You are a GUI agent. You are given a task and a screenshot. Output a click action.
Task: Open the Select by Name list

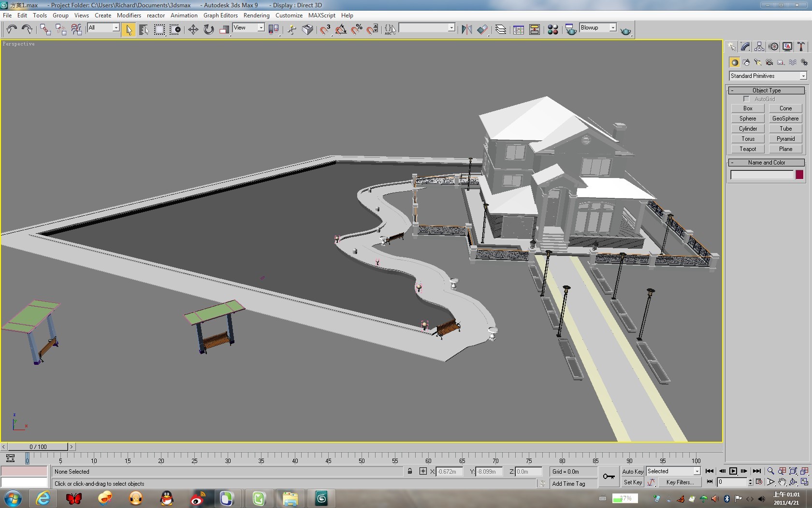click(x=144, y=30)
